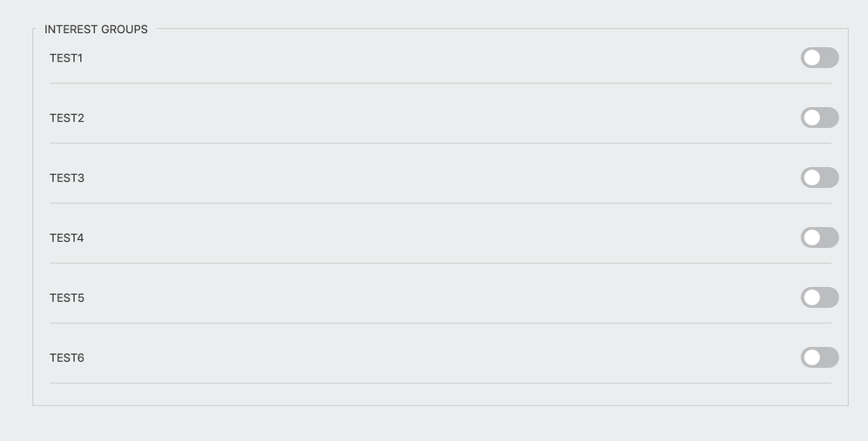Image resolution: width=868 pixels, height=441 pixels.
Task: Enable the TEST1 interest group switch
Action: (819, 58)
